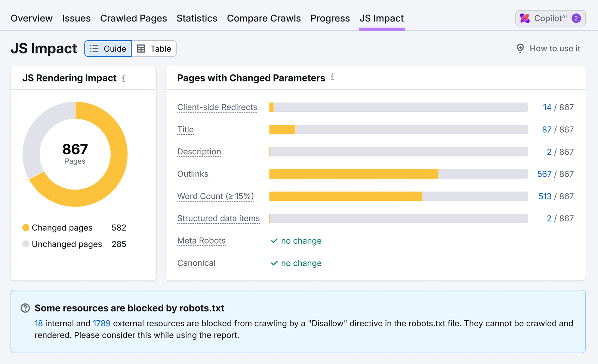598x364 pixels.
Task: Click the green checkmark beside Meta Robots
Action: click(x=274, y=241)
